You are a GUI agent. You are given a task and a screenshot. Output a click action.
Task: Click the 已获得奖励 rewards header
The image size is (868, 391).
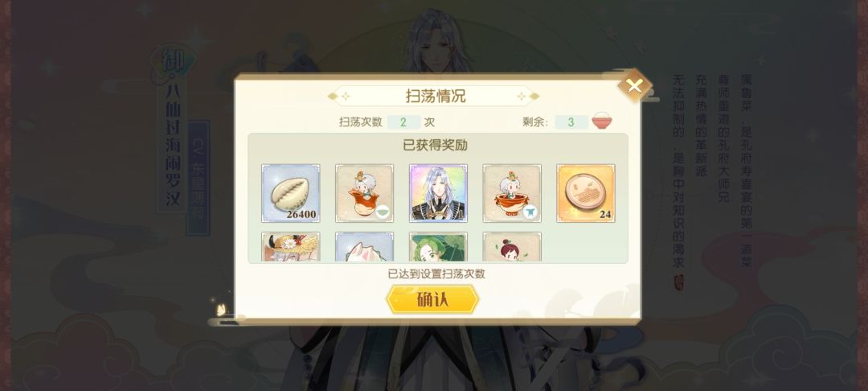(435, 145)
